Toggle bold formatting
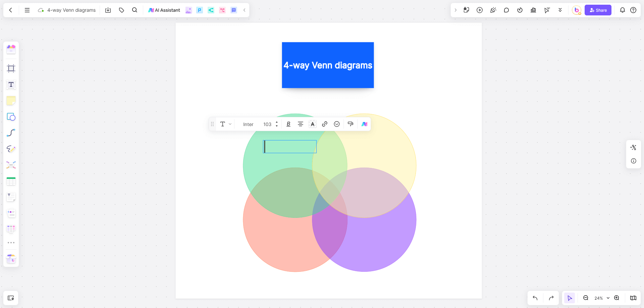 pos(288,124)
